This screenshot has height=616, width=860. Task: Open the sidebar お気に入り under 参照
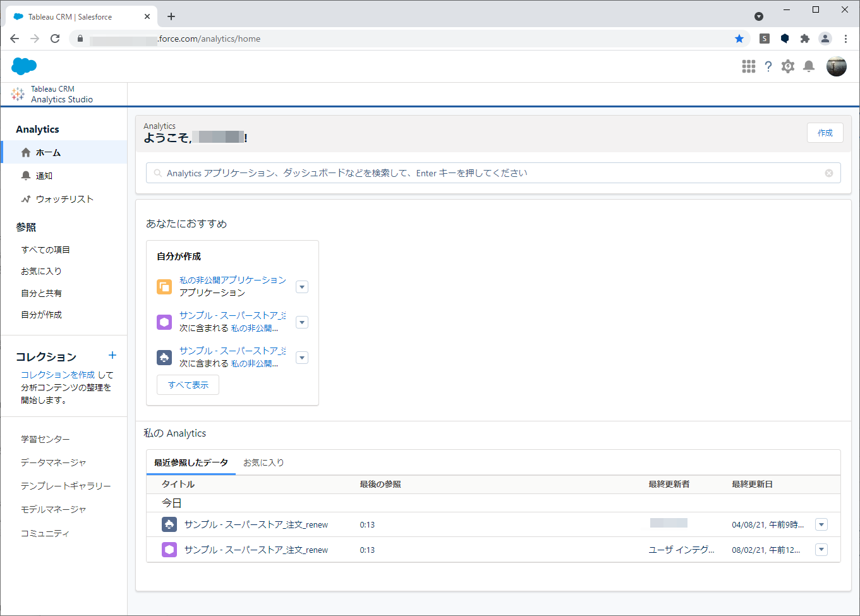click(41, 271)
